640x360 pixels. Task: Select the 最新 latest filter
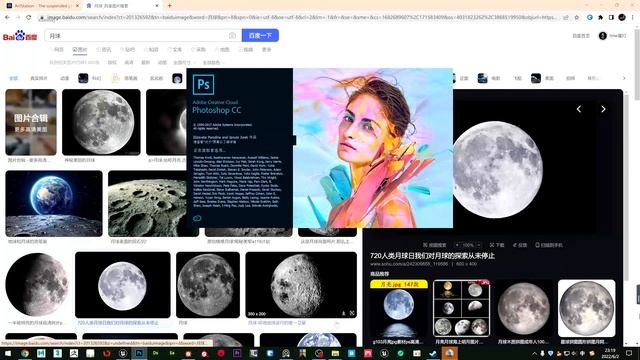[146, 62]
